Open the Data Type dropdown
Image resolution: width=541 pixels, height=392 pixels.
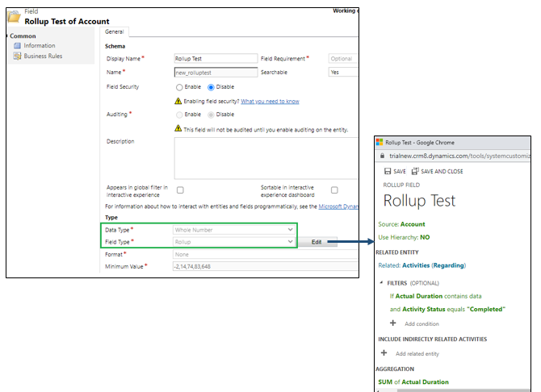(x=233, y=230)
